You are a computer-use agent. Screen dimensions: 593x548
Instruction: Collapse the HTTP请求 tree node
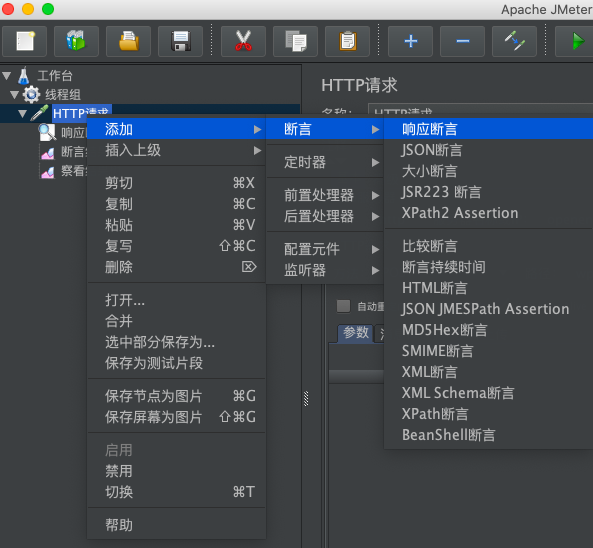(x=23, y=113)
